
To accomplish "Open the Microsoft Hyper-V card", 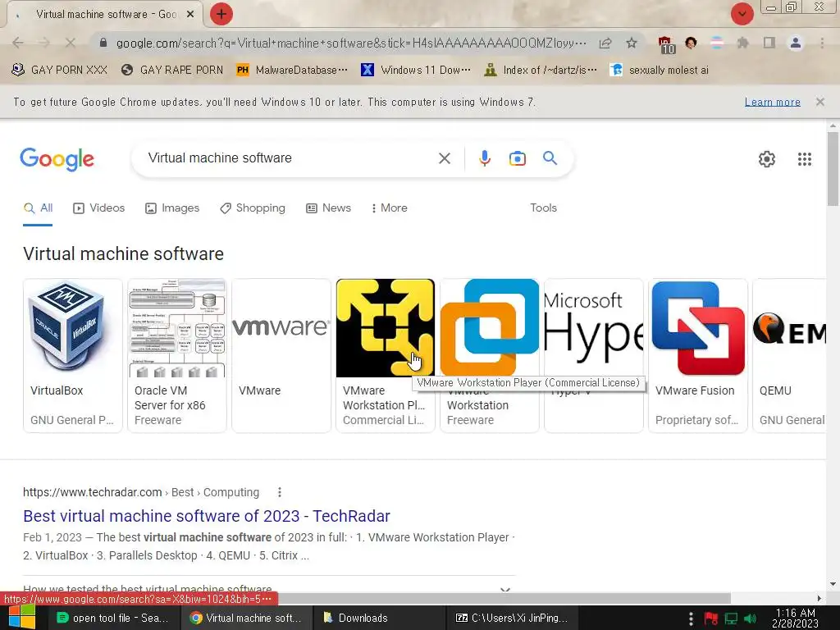I will coord(594,355).
